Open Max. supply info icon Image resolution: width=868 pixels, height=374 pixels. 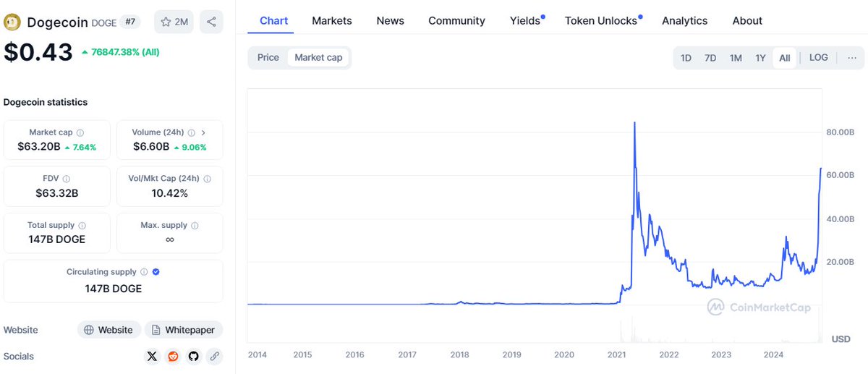[195, 226]
